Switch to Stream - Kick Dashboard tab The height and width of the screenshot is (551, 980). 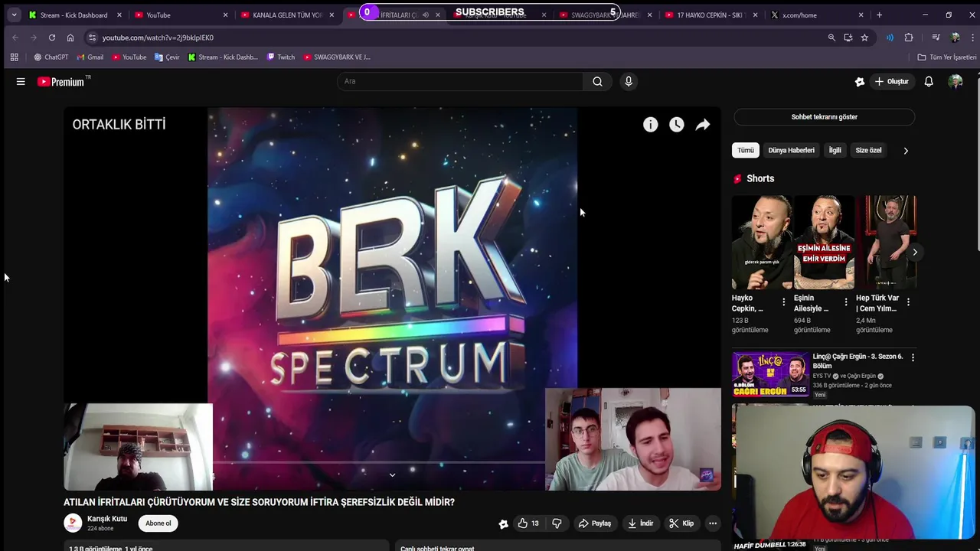[75, 15]
